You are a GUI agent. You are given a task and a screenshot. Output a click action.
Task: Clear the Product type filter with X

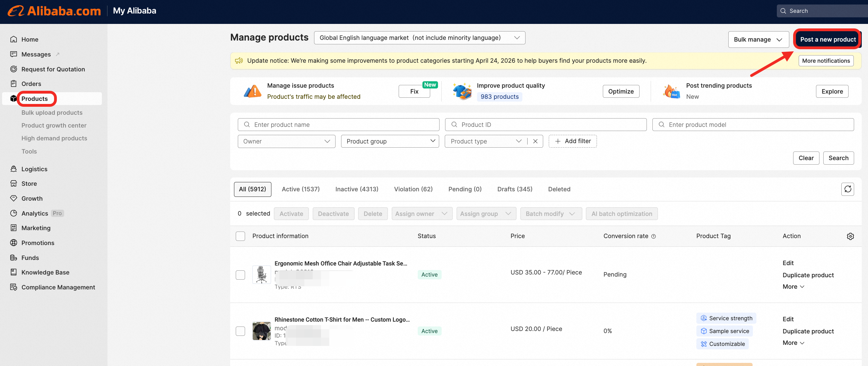coord(535,141)
